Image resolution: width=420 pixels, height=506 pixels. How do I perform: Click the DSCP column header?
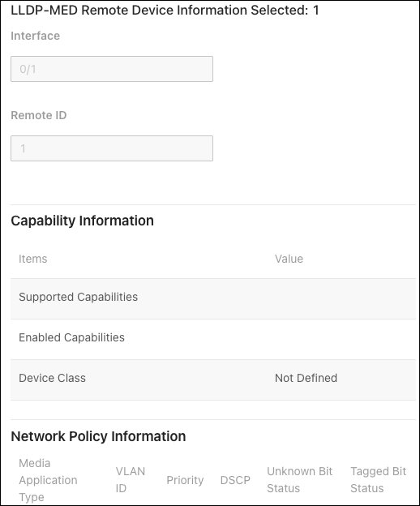point(235,480)
